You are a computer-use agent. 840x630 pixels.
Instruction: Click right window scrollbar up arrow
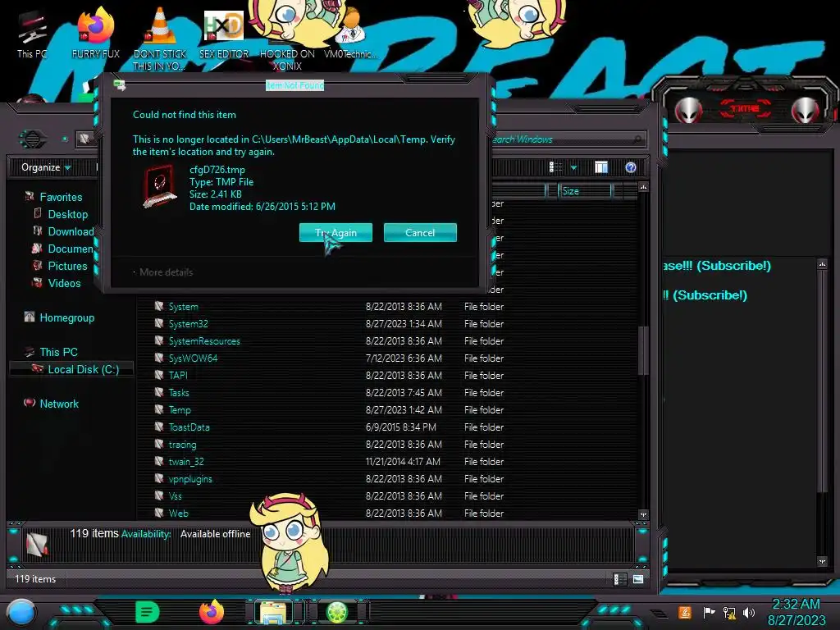pyautogui.click(x=822, y=263)
